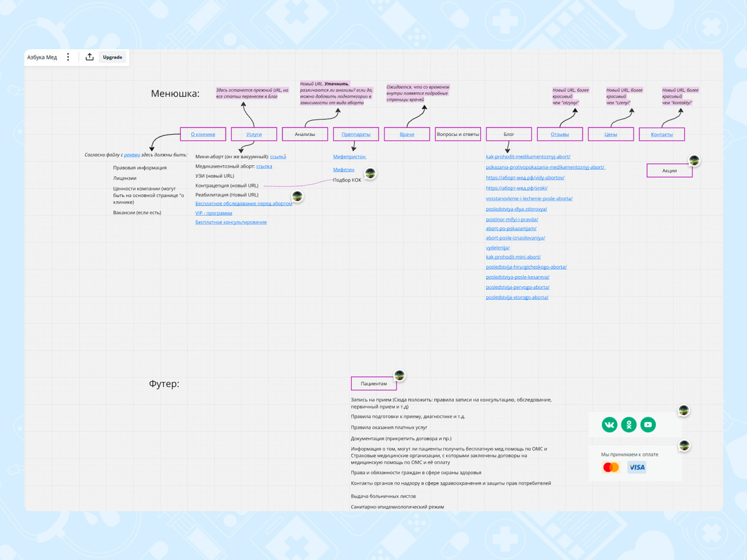The width and height of the screenshot is (747, 560).
Task: Click the VK social network icon
Action: [x=610, y=425]
